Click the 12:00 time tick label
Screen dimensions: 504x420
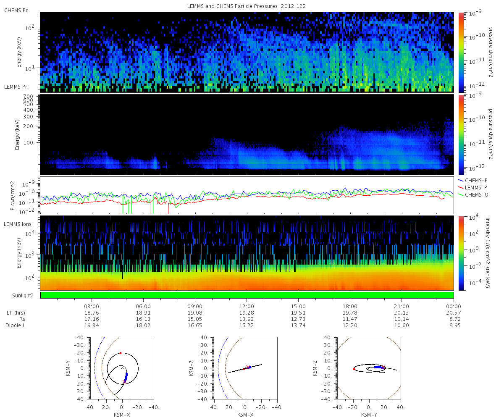coord(247,306)
